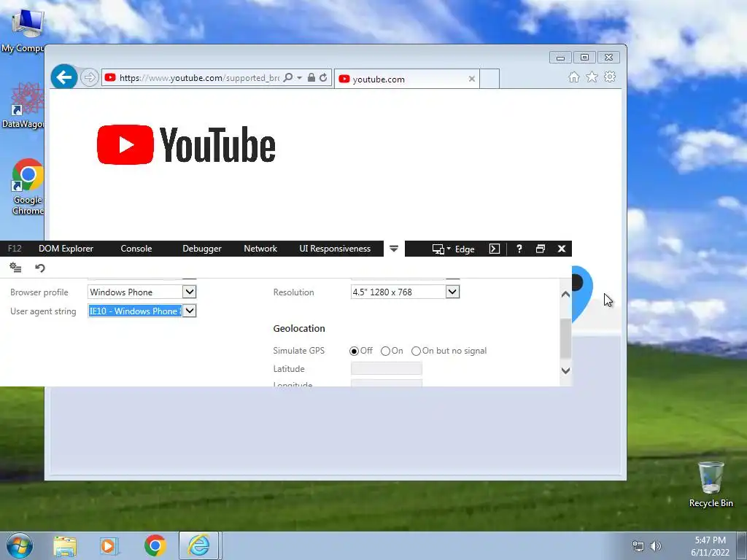Switch to Console tab in F12 tools

(x=136, y=249)
